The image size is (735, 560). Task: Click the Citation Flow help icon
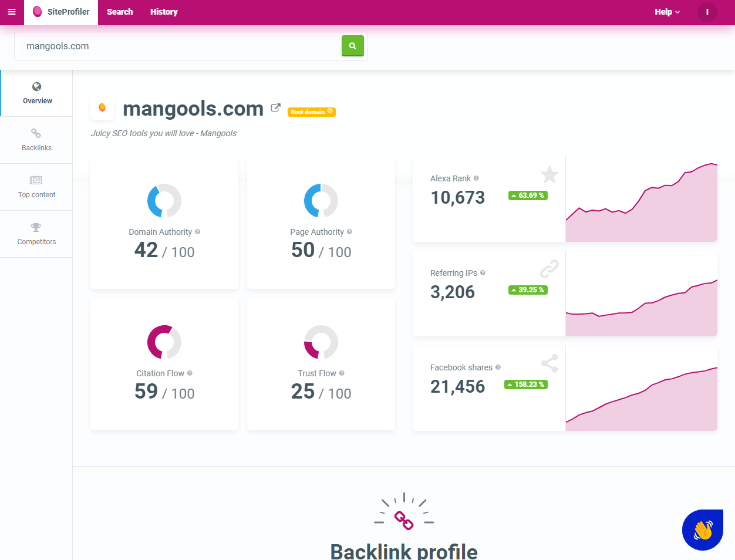click(190, 373)
